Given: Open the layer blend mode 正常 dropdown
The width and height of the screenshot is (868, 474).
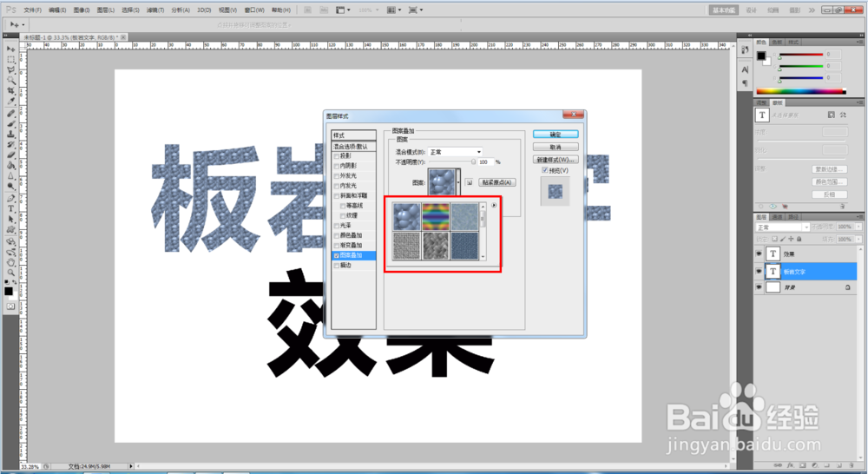Looking at the screenshot, I should point(782,227).
